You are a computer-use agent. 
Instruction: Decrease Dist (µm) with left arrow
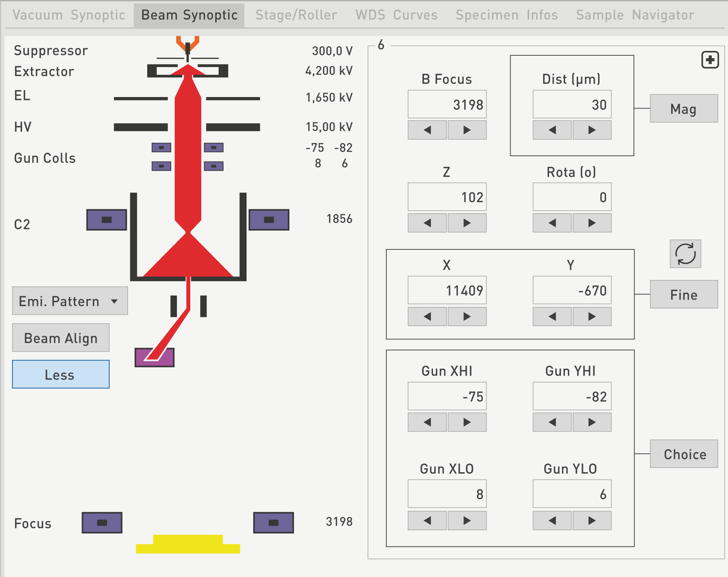pos(552,130)
